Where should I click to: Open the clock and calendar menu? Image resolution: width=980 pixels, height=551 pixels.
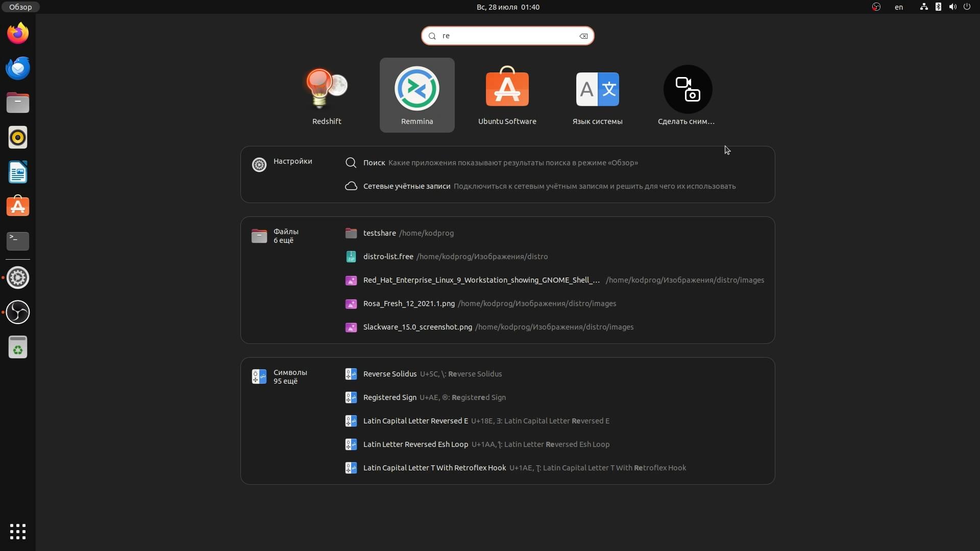[508, 7]
